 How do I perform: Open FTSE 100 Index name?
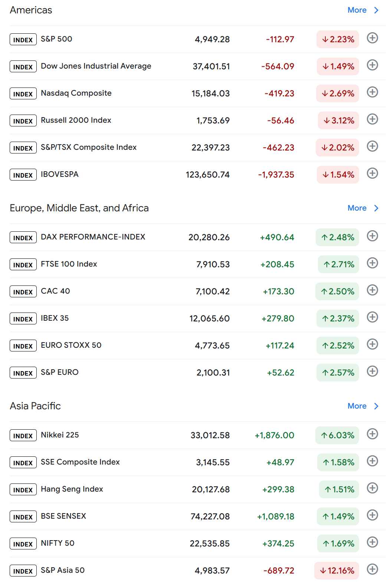[x=69, y=264]
